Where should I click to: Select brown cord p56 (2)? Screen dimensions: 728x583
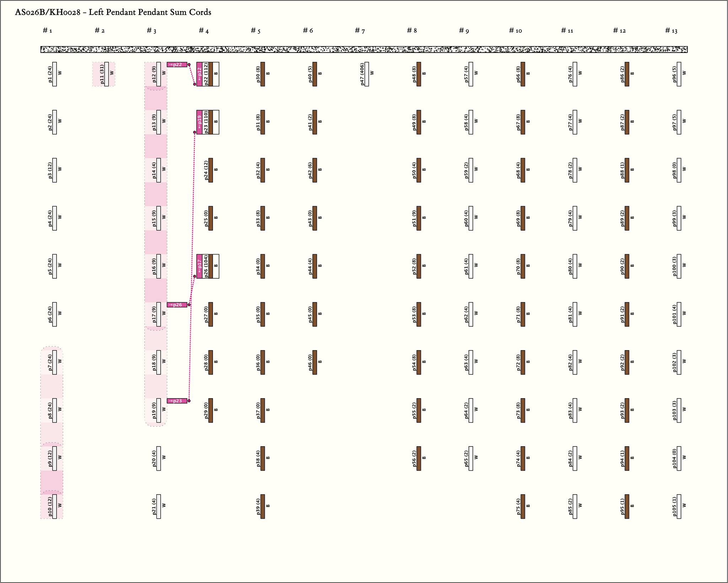[x=419, y=458]
